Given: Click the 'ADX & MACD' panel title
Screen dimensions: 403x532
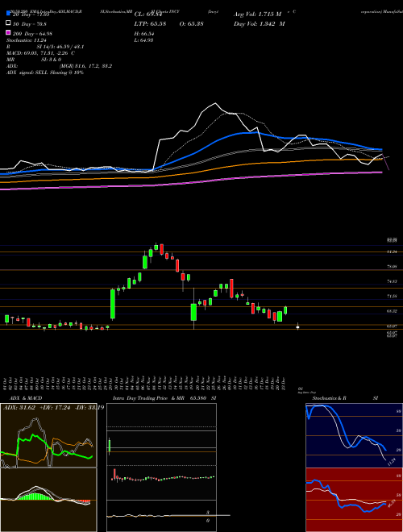Looking at the screenshot, I should [24, 398].
